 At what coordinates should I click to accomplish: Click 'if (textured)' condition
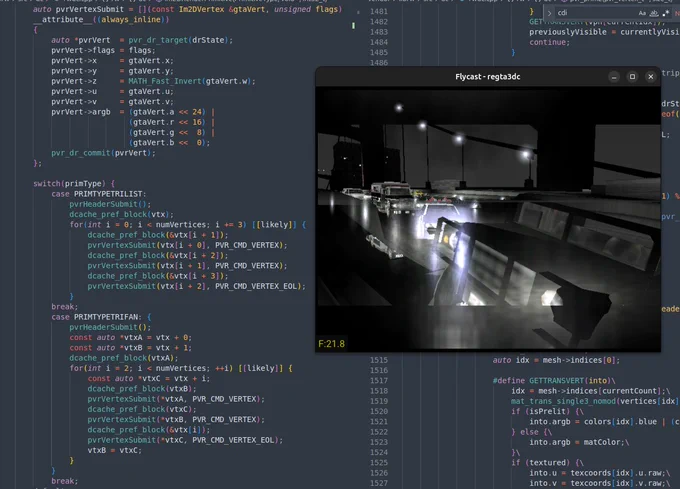(x=540, y=463)
